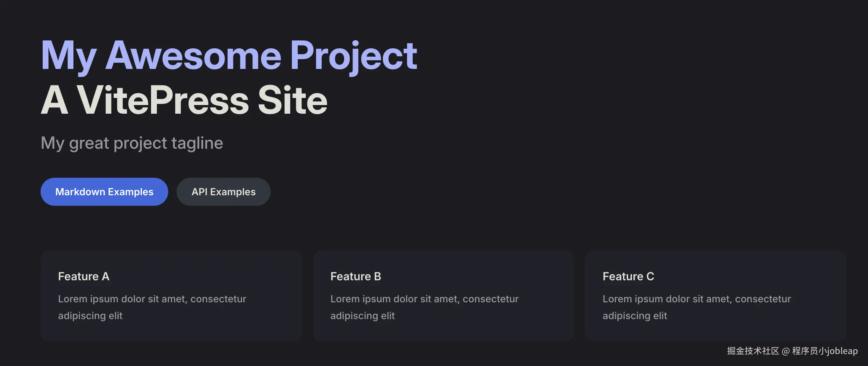Open the API Examples button
868x366 pixels.
[223, 192]
